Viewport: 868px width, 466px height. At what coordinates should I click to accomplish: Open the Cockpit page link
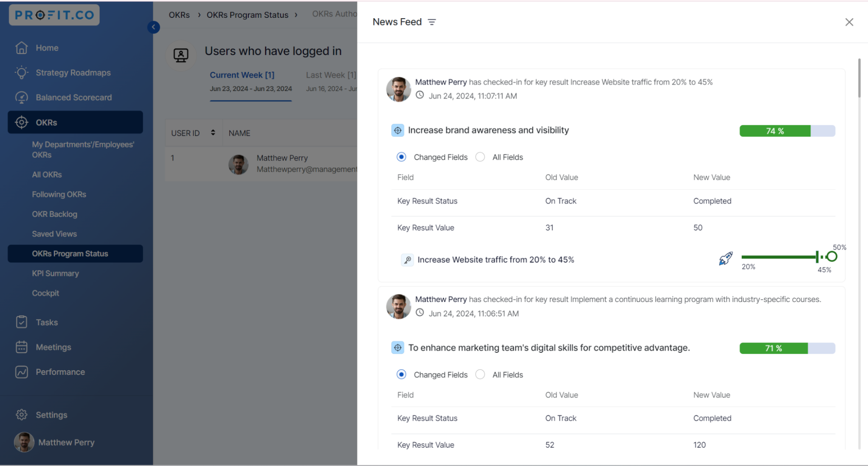point(46,293)
